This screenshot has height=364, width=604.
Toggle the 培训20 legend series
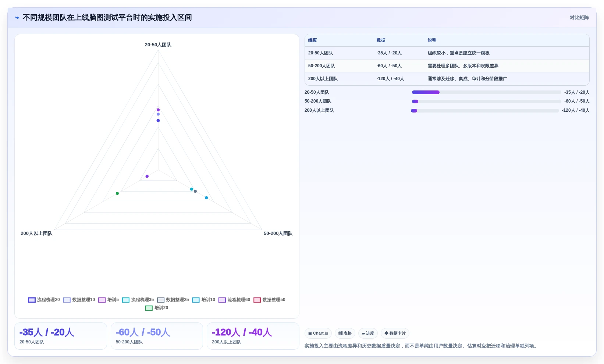click(157, 308)
